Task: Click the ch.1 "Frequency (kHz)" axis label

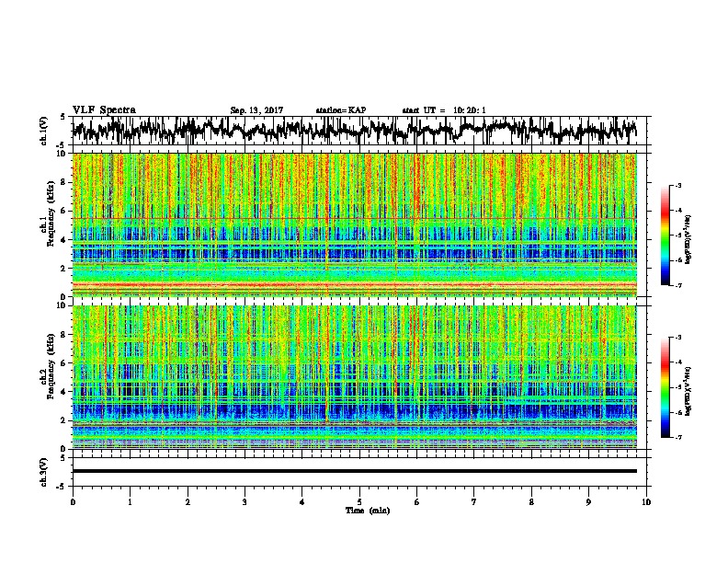Action: (51, 213)
